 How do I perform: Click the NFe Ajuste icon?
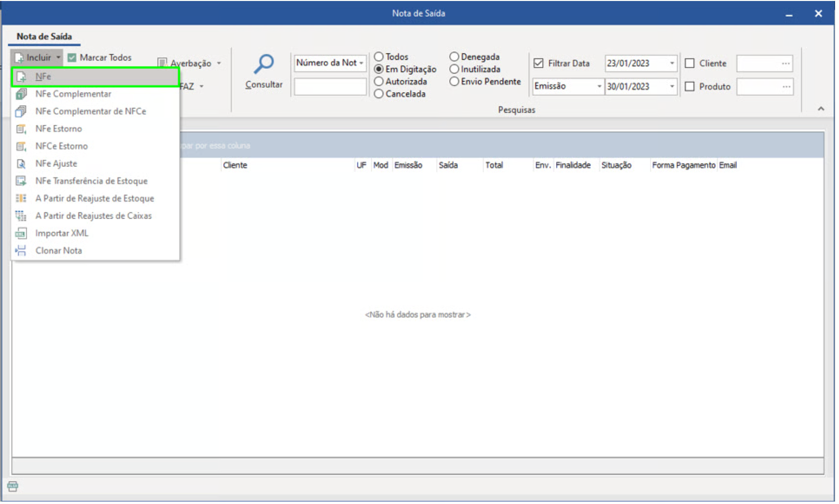point(21,164)
